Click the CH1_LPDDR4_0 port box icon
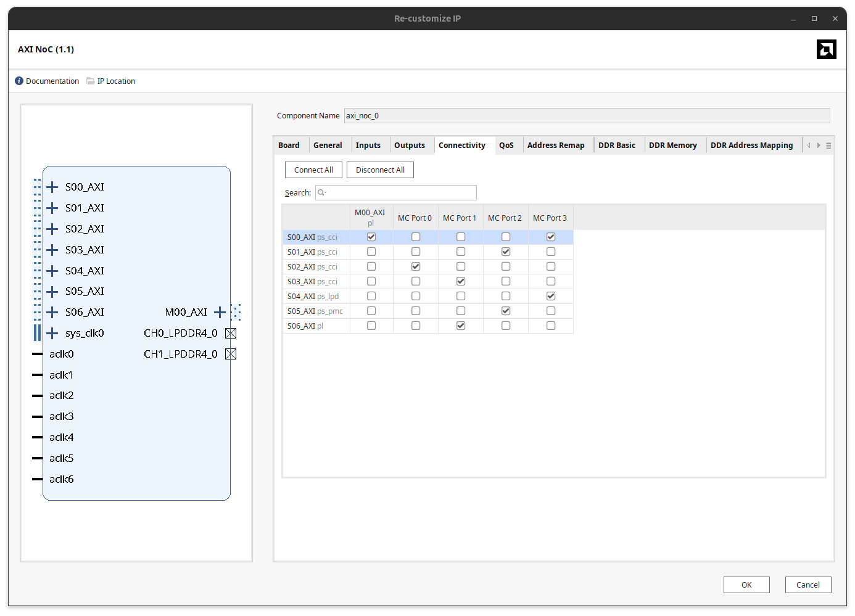 point(231,354)
